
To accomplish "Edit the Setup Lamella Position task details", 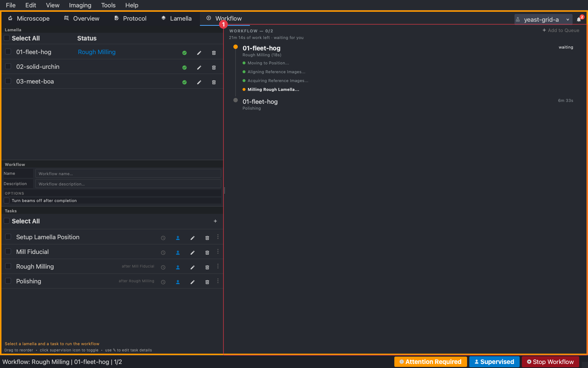I will click(193, 238).
